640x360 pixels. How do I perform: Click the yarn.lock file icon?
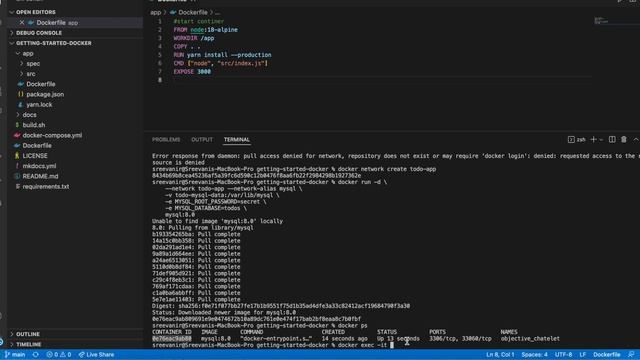click(x=21, y=104)
